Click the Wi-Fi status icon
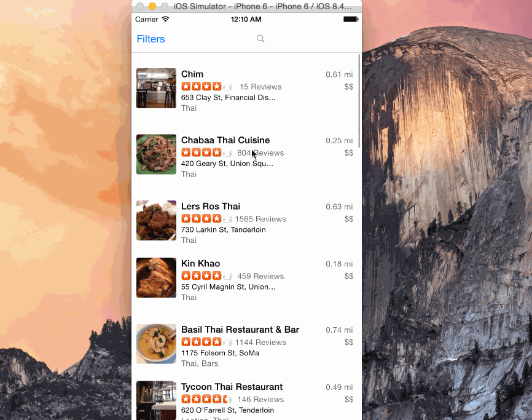The height and width of the screenshot is (420, 532). pos(165,19)
